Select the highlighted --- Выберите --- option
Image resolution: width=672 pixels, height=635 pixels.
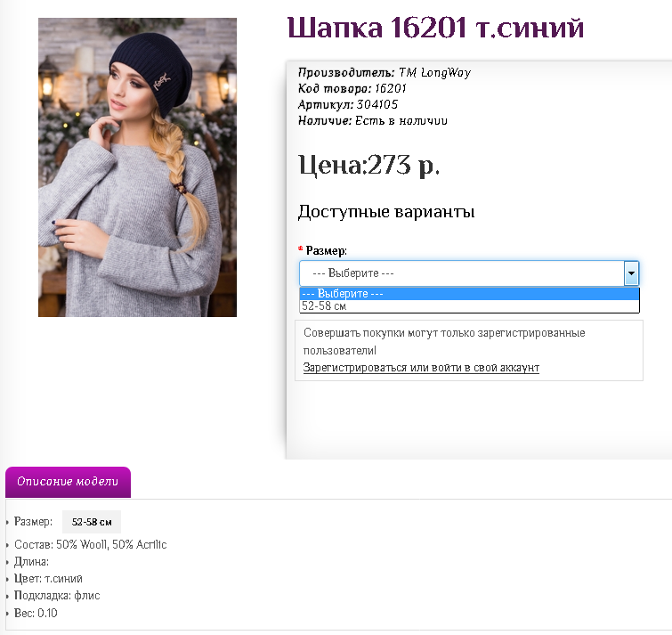point(469,294)
